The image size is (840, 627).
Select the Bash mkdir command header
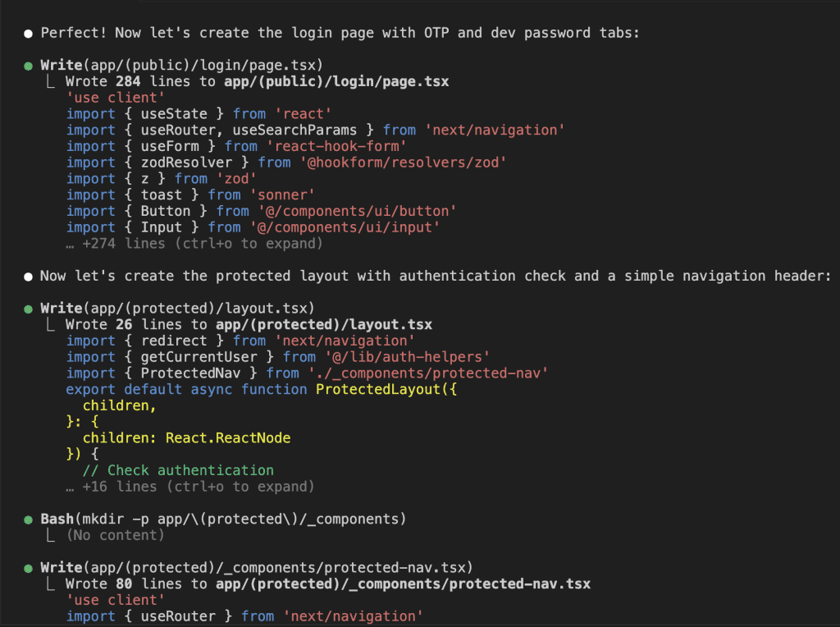[x=223, y=519]
